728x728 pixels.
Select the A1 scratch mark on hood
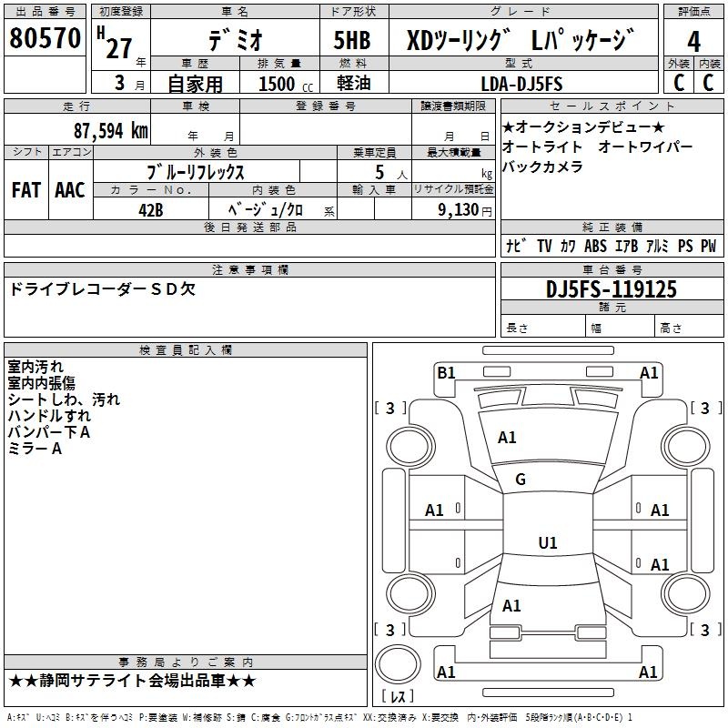(x=507, y=438)
